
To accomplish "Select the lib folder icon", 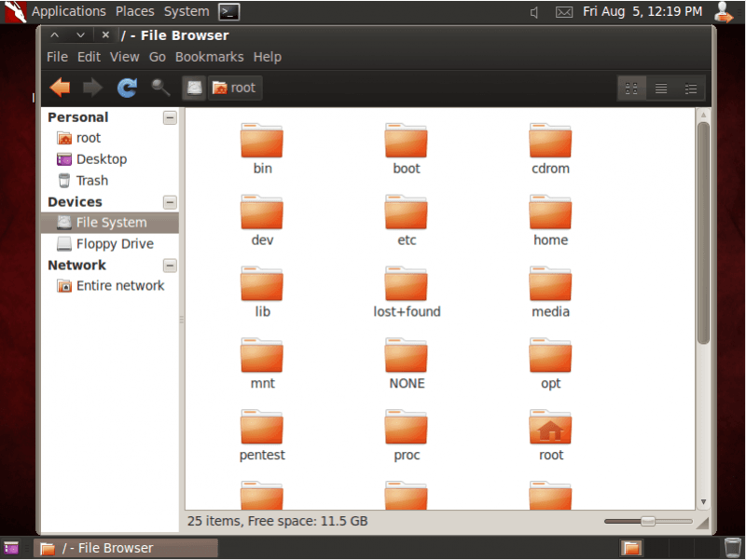I will 262,284.
